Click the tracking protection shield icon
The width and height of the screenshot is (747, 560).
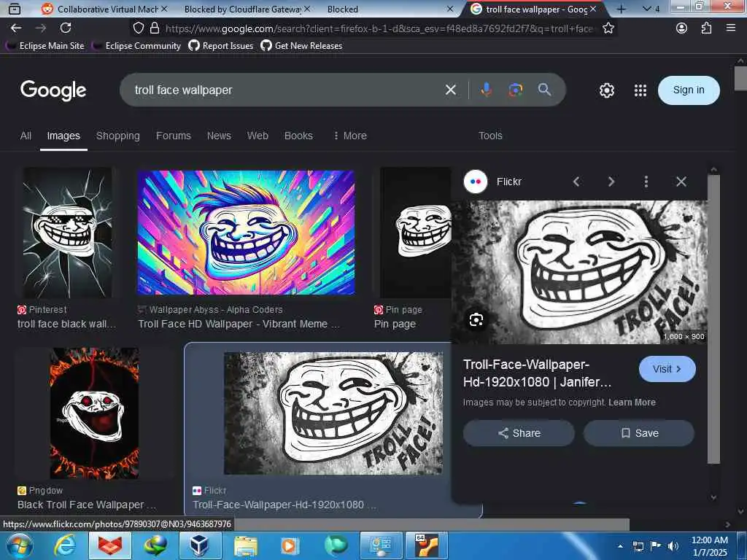tap(138, 28)
